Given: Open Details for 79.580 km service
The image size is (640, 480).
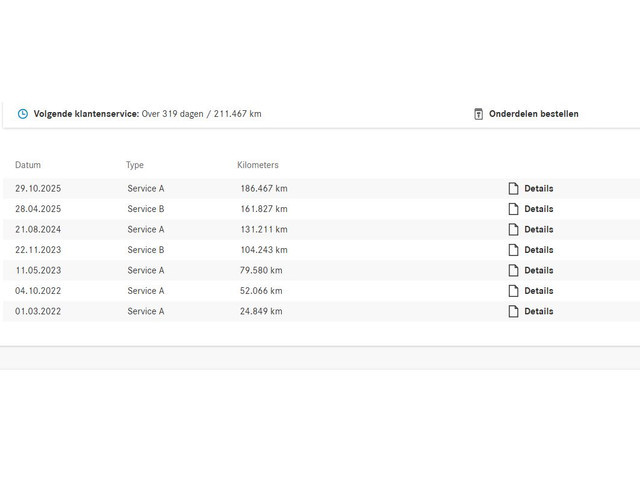Looking at the screenshot, I should click(538, 270).
